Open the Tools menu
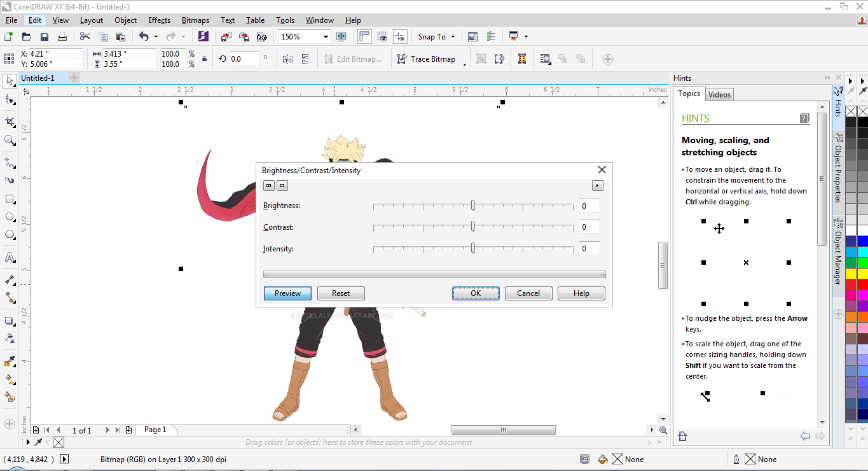 click(286, 20)
